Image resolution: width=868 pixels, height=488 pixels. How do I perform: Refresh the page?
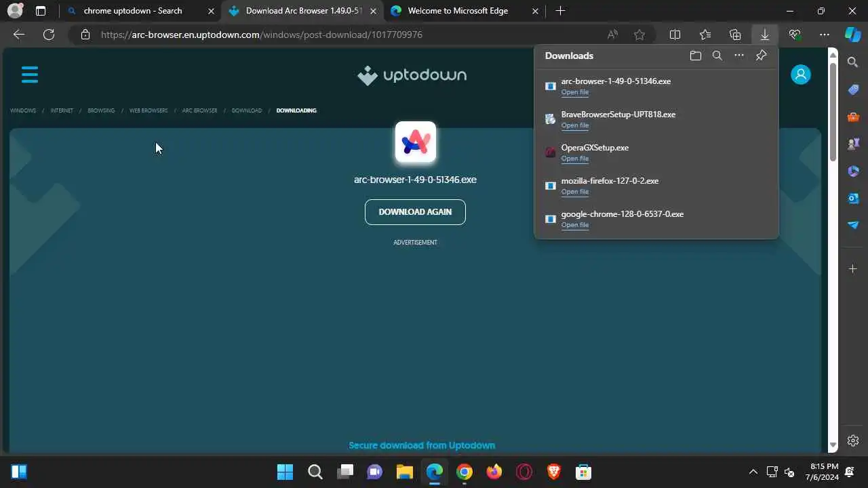pos(49,35)
